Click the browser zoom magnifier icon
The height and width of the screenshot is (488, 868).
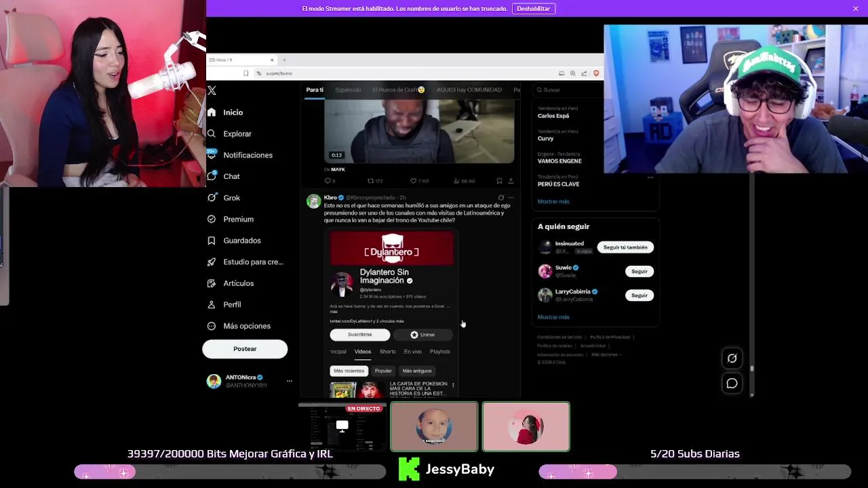pos(573,73)
